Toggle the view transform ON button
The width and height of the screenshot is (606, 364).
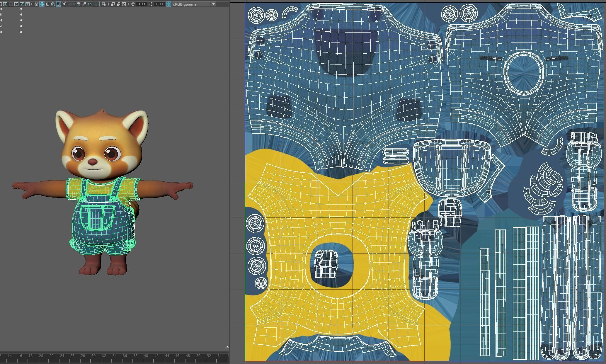(x=169, y=4)
